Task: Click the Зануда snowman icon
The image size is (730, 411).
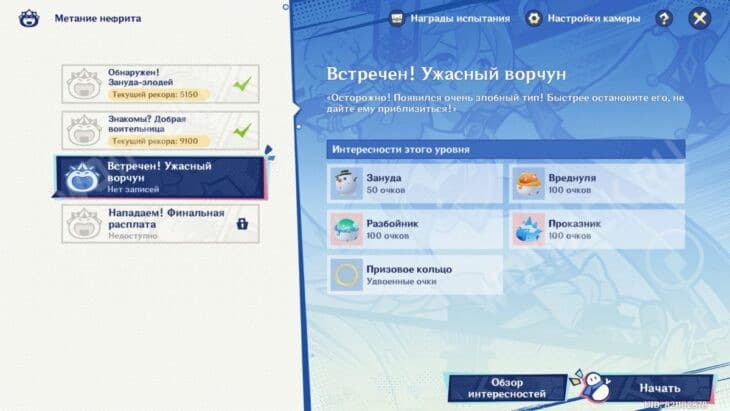Action: click(x=346, y=184)
